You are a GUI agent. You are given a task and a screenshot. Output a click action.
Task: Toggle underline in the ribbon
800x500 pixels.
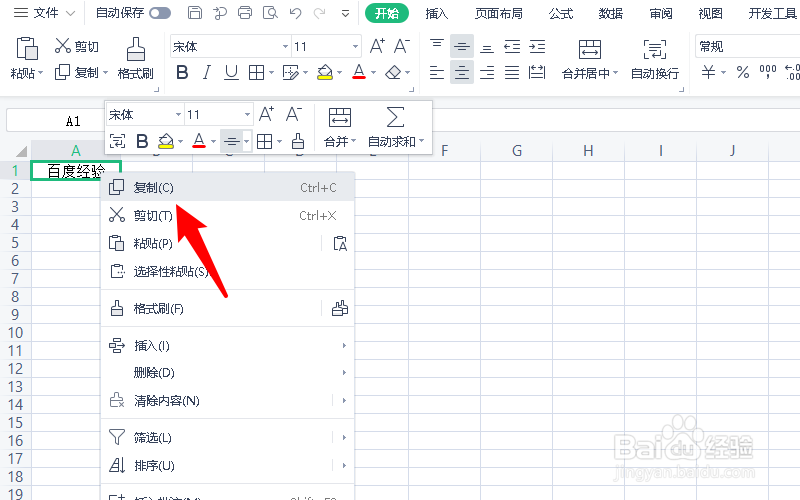tap(231, 72)
